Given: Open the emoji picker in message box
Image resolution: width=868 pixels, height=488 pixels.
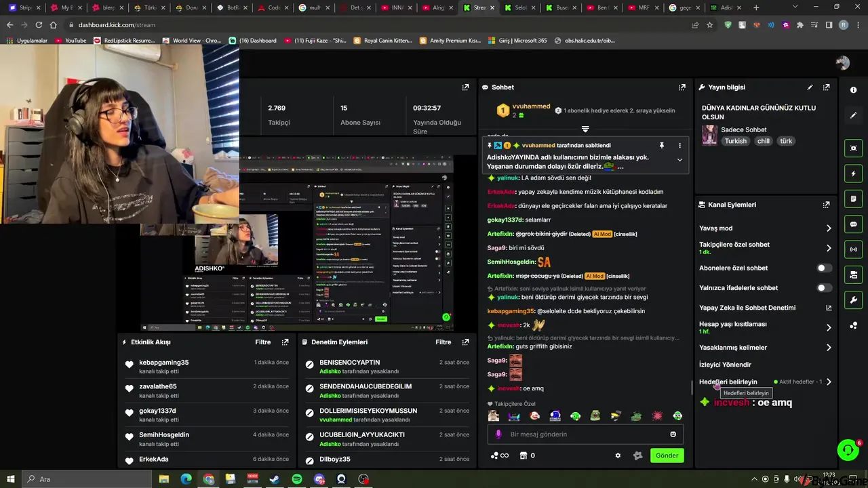Looking at the screenshot, I should coord(673,434).
